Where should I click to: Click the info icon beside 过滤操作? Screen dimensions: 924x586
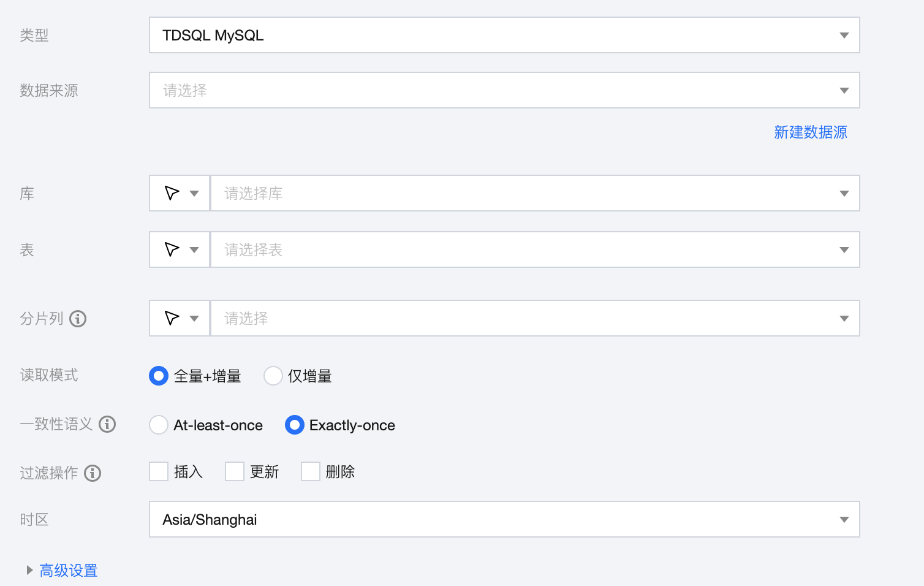pos(93,473)
